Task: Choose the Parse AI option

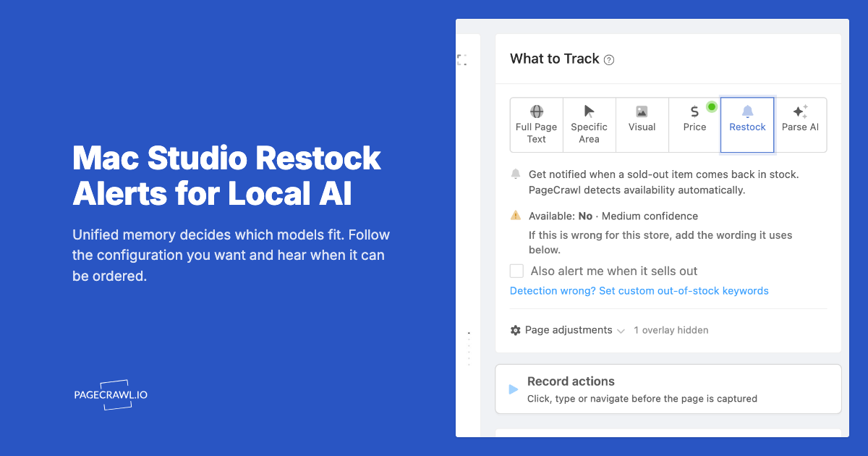Action: (x=800, y=125)
